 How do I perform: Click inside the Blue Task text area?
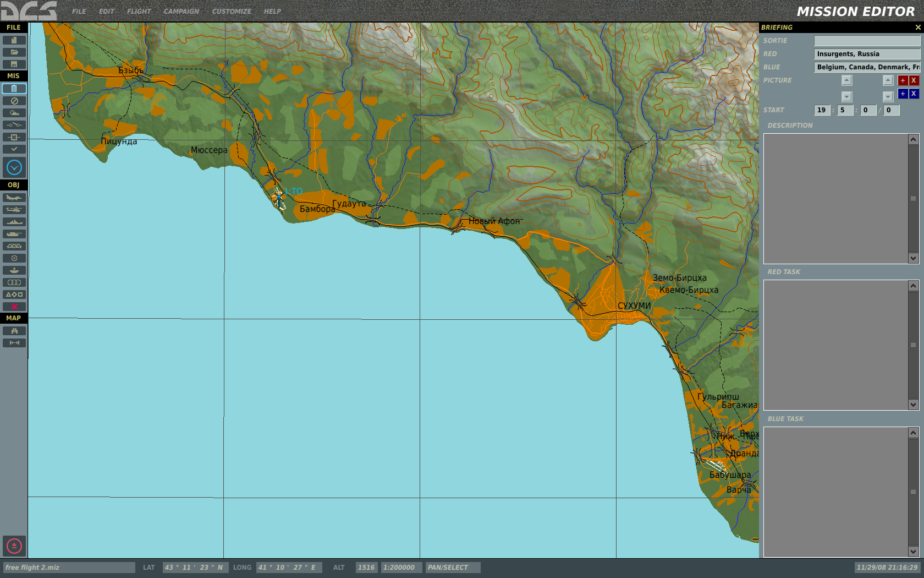click(836, 492)
